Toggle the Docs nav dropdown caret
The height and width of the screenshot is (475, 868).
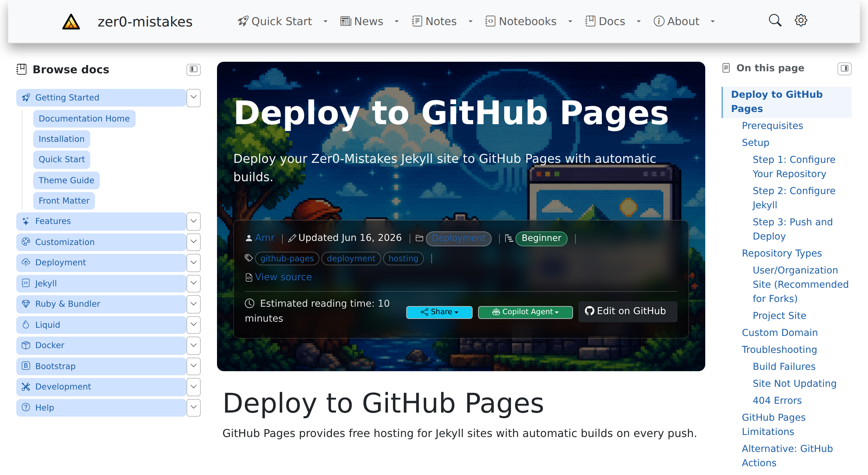(639, 22)
